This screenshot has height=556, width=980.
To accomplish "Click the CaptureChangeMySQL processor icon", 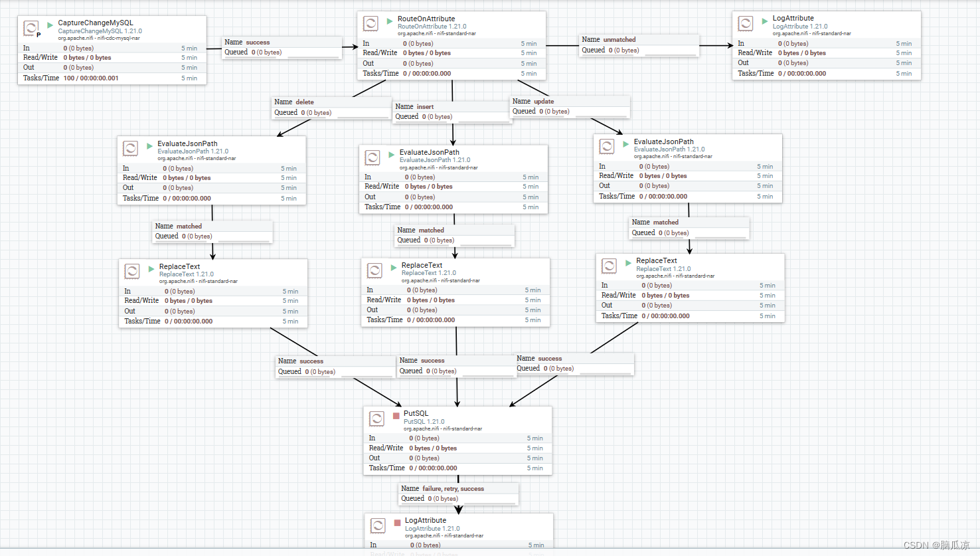I will (x=31, y=28).
